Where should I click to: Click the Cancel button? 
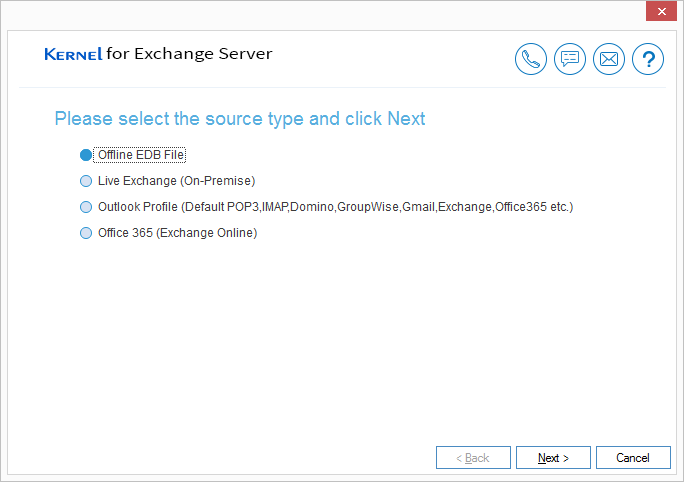pos(633,458)
